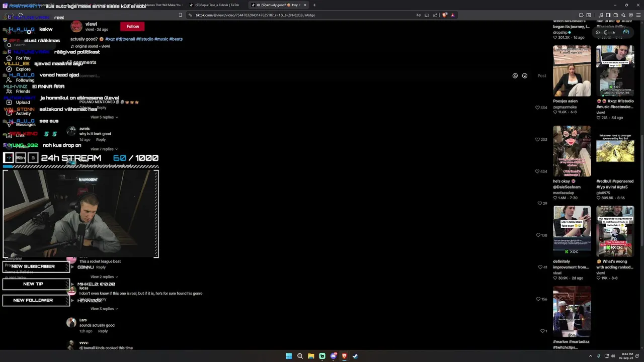
Task: Open the Poesjes aaien video thumbnail
Action: tap(572, 71)
